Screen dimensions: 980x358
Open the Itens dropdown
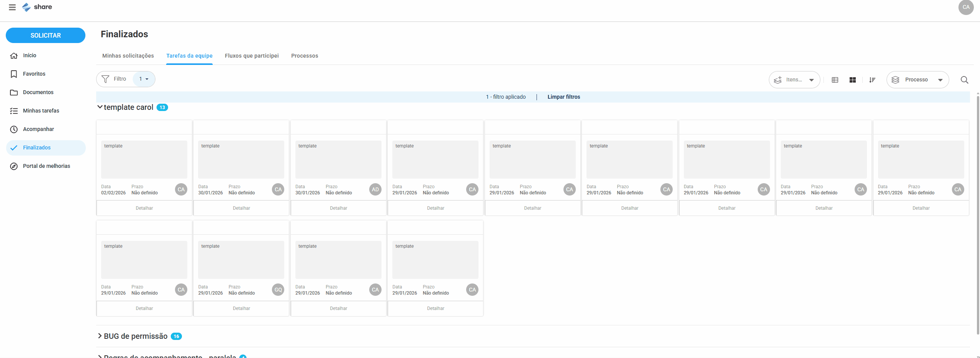(x=794, y=80)
